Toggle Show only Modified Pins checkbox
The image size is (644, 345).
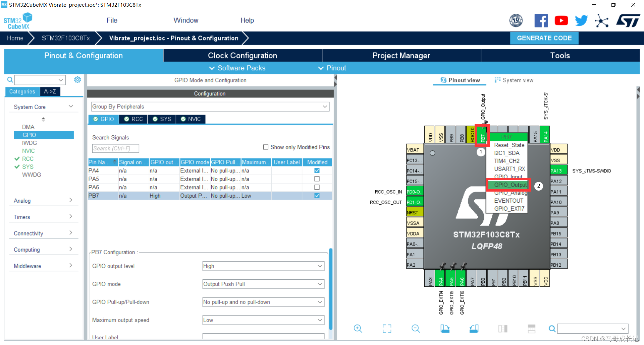[266, 147]
